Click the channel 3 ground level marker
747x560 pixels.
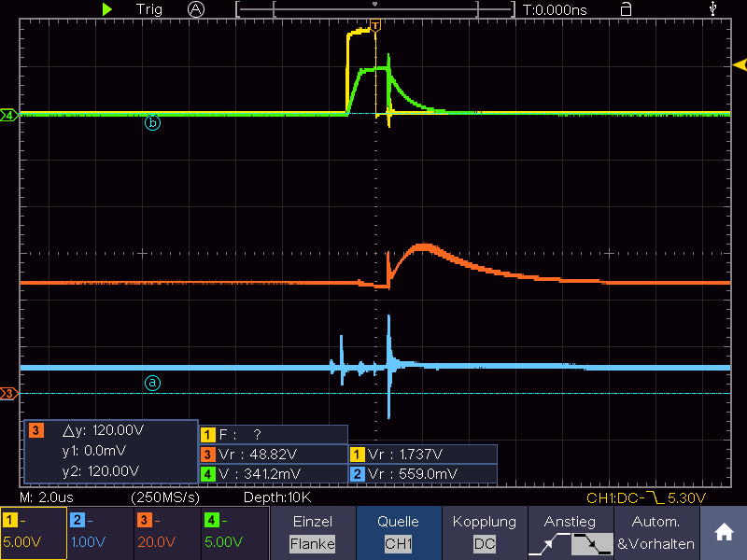tap(9, 394)
